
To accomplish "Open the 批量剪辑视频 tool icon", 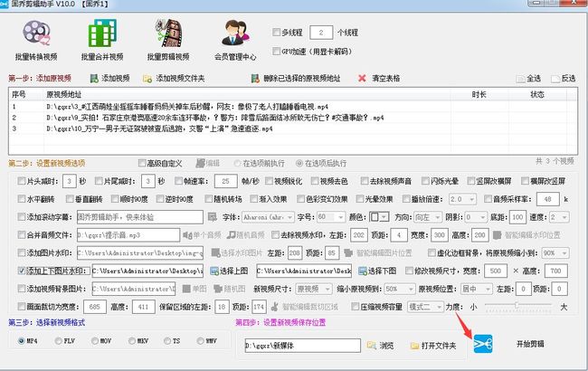I will click(x=168, y=33).
